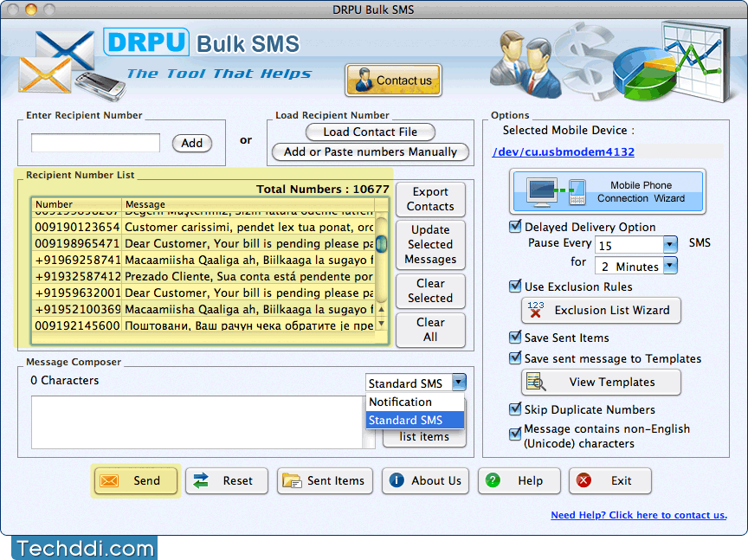This screenshot has width=748, height=560.
Task: Choose Standard SMS in the open list
Action: coord(415,421)
